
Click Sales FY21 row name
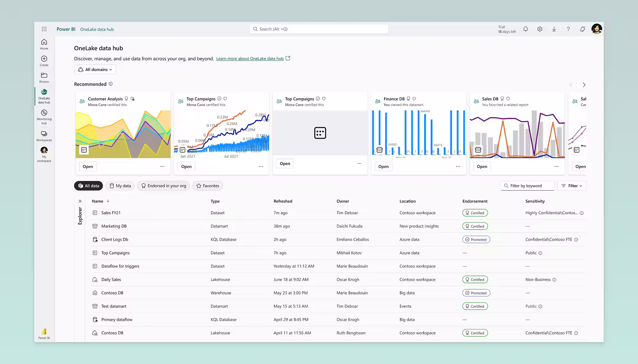[x=111, y=213]
